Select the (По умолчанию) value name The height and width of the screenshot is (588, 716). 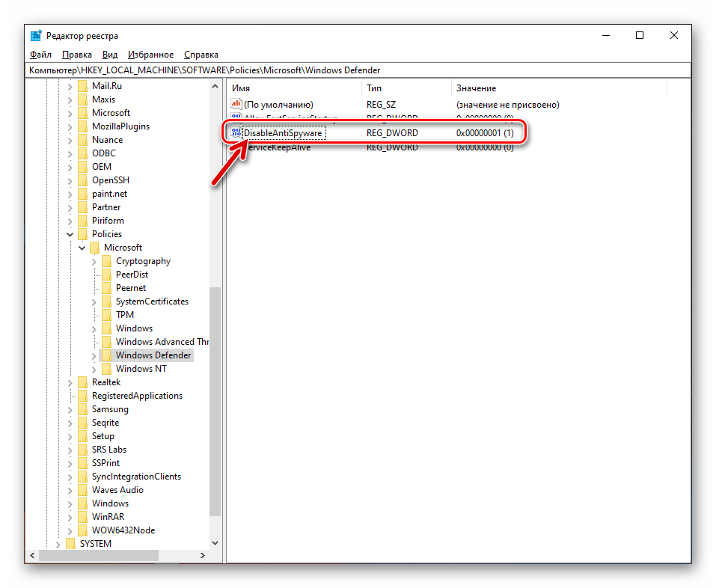tap(278, 105)
